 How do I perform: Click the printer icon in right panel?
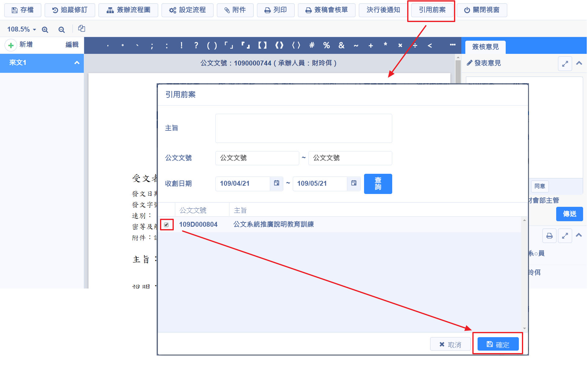coord(549,236)
